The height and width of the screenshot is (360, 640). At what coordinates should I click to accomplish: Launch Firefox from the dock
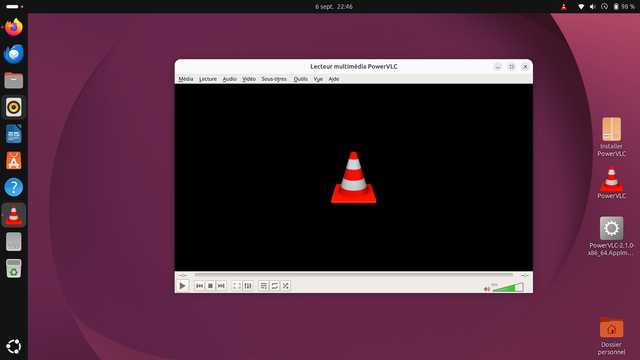13,27
